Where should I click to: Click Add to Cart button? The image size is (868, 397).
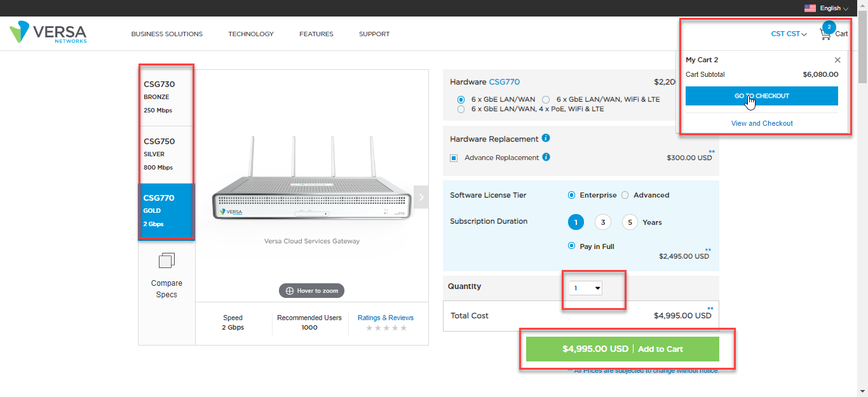pyautogui.click(x=622, y=349)
